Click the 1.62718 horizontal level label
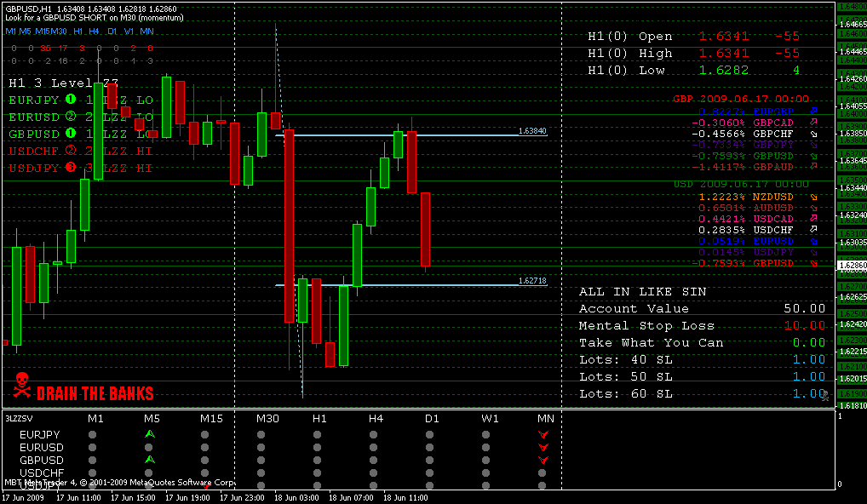The width and height of the screenshot is (867, 504). 532,281
